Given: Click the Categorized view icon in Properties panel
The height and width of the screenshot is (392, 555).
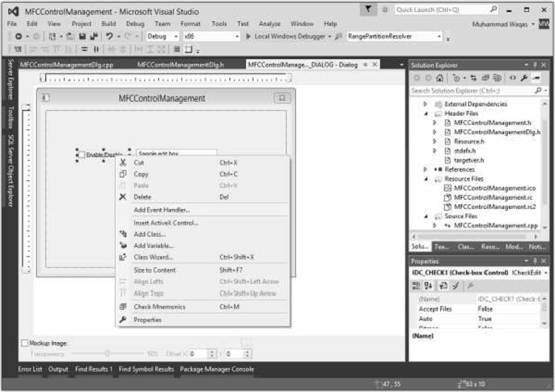Looking at the screenshot, I should pyautogui.click(x=416, y=286).
